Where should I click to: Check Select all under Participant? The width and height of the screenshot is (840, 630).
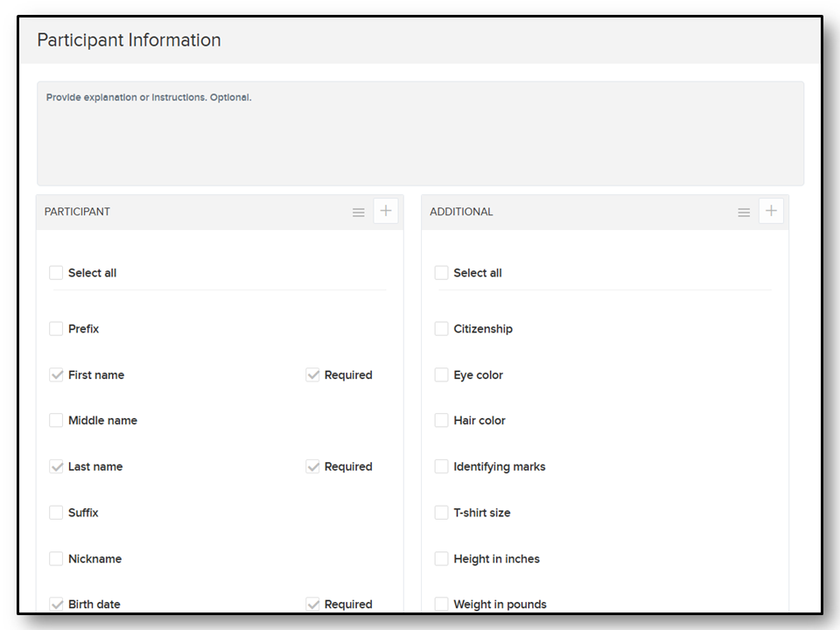(56, 273)
